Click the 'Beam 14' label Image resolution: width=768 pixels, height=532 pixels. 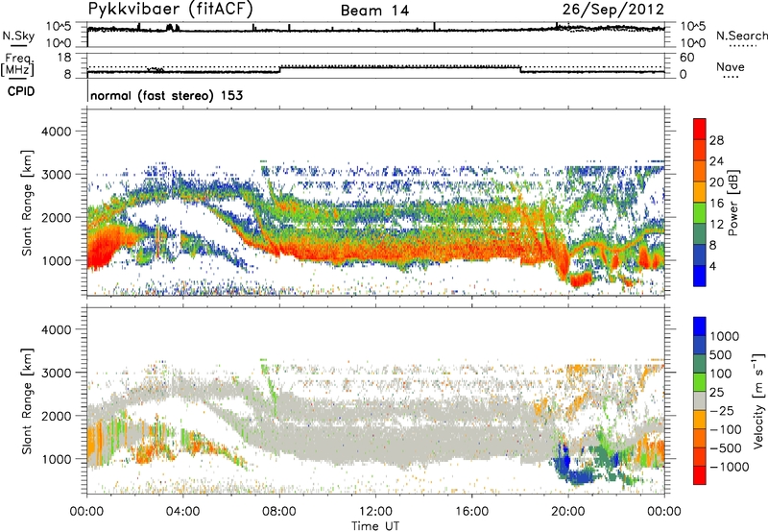pos(374,11)
